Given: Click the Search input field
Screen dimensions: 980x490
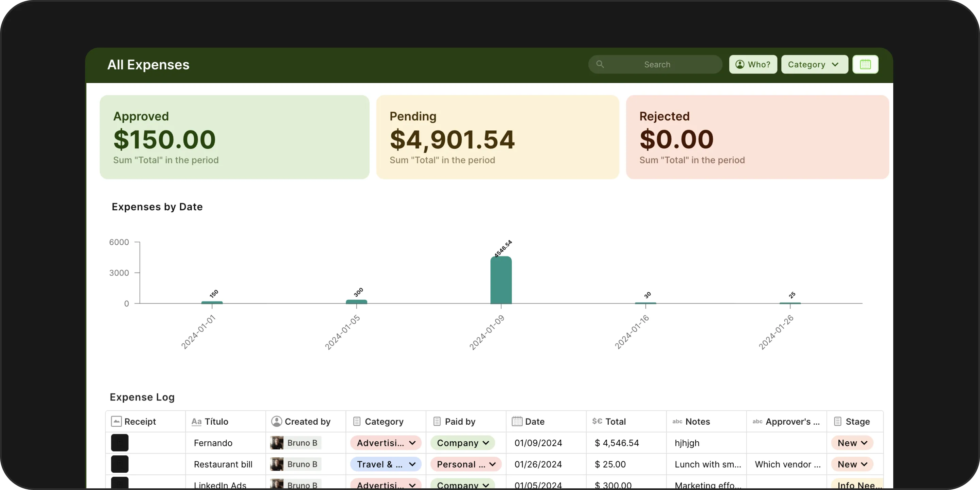Looking at the screenshot, I should 657,64.
